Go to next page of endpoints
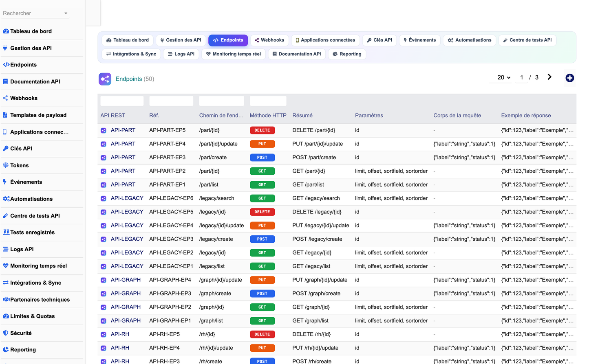Screen dimensions: 589x364 [x=549, y=77]
